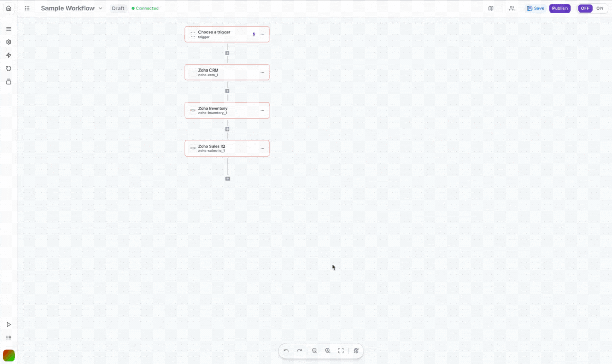Image resolution: width=612 pixels, height=364 pixels.
Task: Open the apps grid next to the home icon
Action: pyautogui.click(x=27, y=8)
